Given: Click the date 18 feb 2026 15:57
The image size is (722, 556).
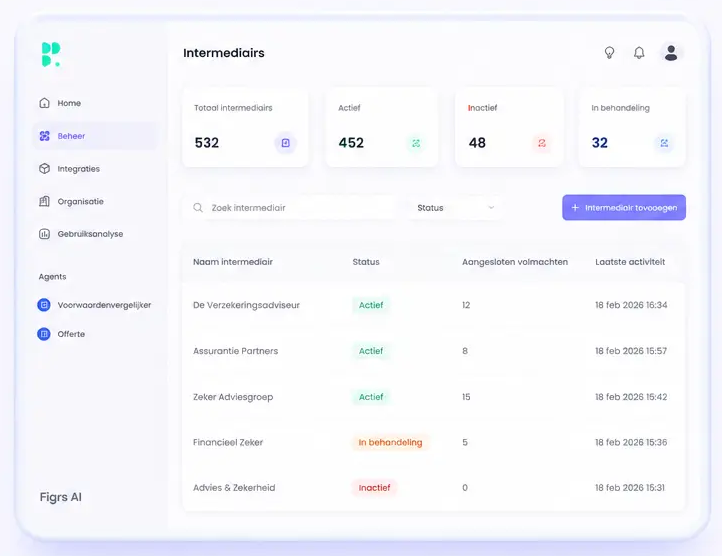Looking at the screenshot, I should [631, 351].
